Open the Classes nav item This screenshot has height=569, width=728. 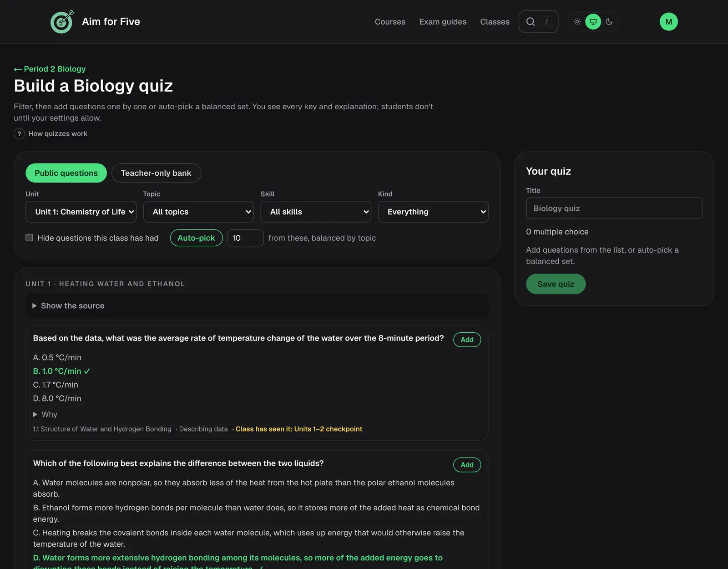(x=495, y=22)
